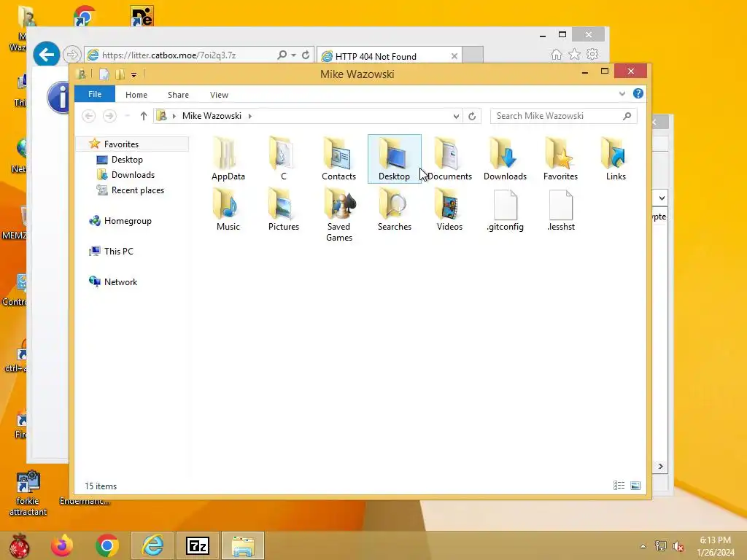Open Internet Explorer tools gear icon
747x560 pixels.
(x=592, y=54)
